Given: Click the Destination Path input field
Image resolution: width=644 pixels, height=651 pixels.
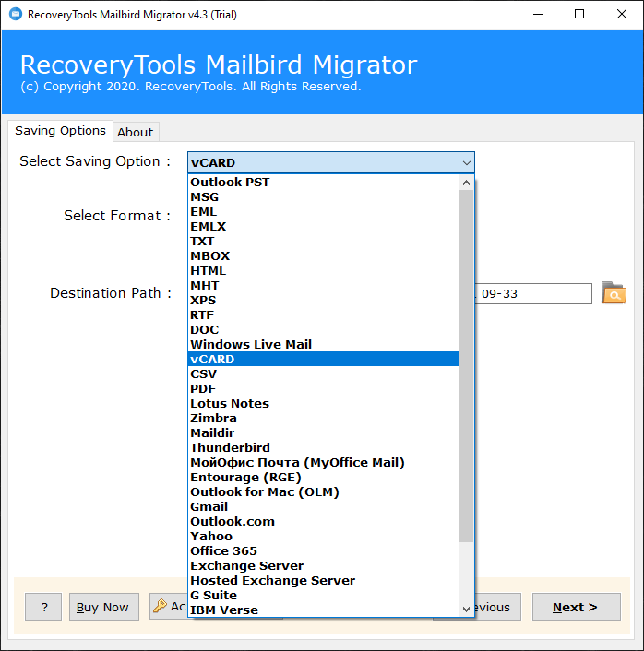Looking at the screenshot, I should (533, 293).
